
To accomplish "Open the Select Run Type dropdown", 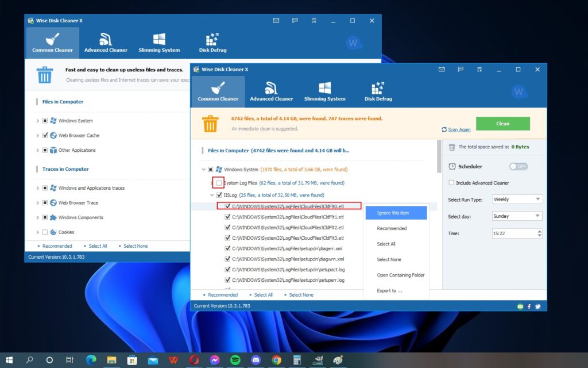I will coord(517,200).
